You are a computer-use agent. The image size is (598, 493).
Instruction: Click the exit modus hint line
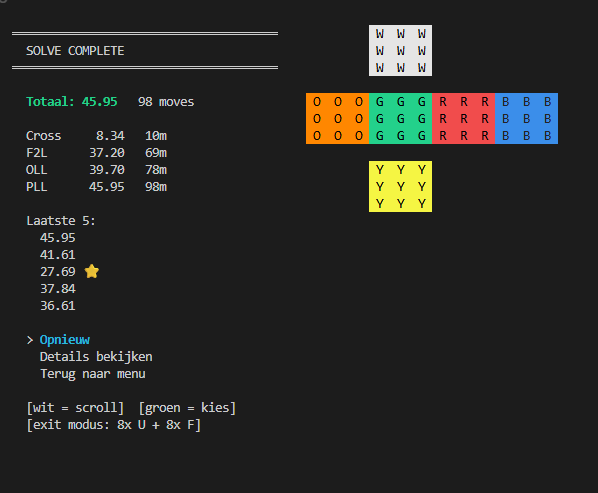(x=114, y=425)
